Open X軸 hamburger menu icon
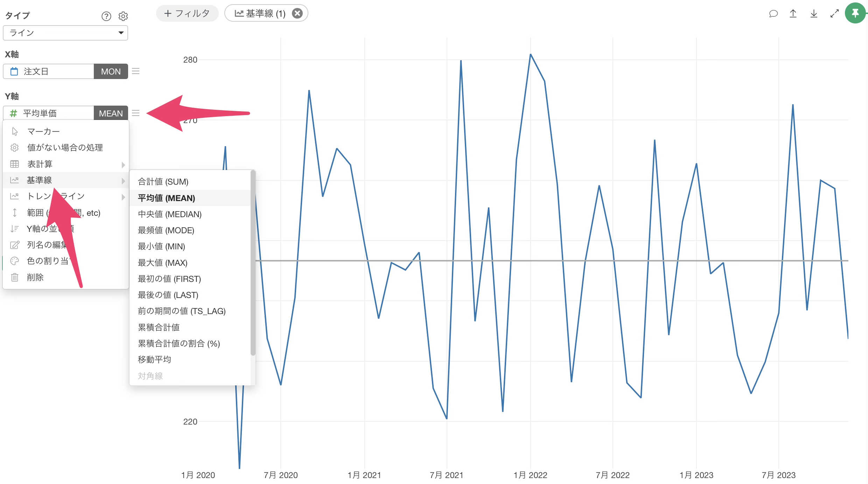Screen dimensions: 868x484 136,71
